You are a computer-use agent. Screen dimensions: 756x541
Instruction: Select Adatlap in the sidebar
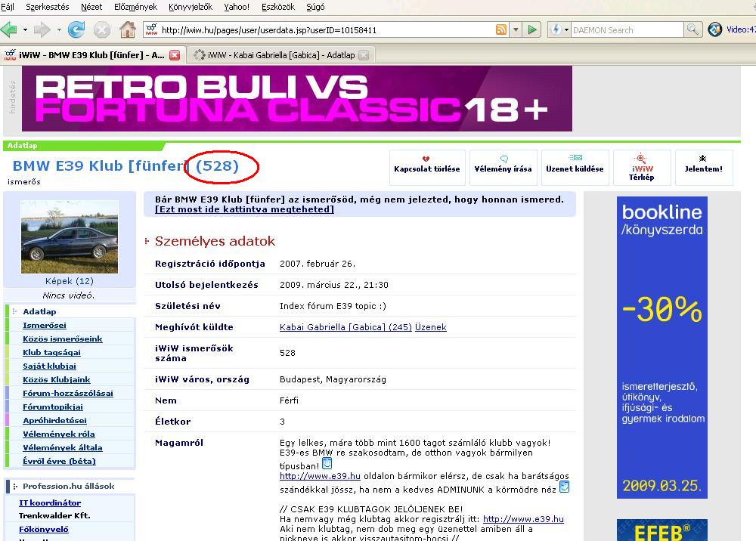click(x=39, y=311)
